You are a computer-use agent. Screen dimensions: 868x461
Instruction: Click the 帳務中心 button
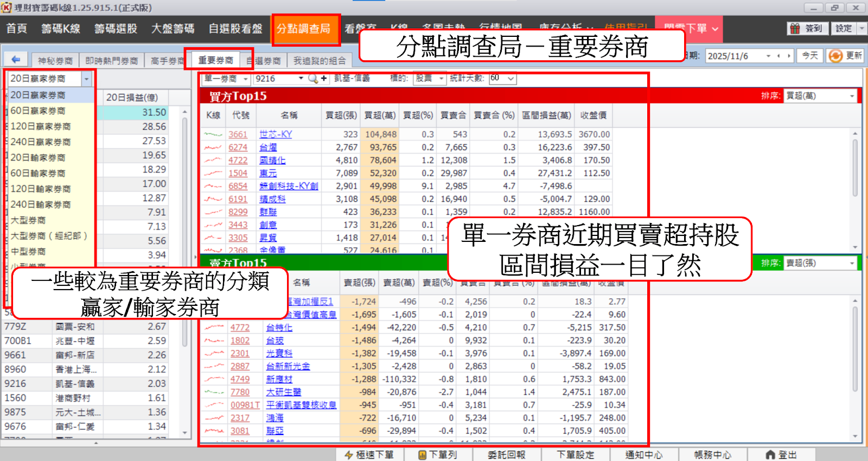tap(712, 455)
